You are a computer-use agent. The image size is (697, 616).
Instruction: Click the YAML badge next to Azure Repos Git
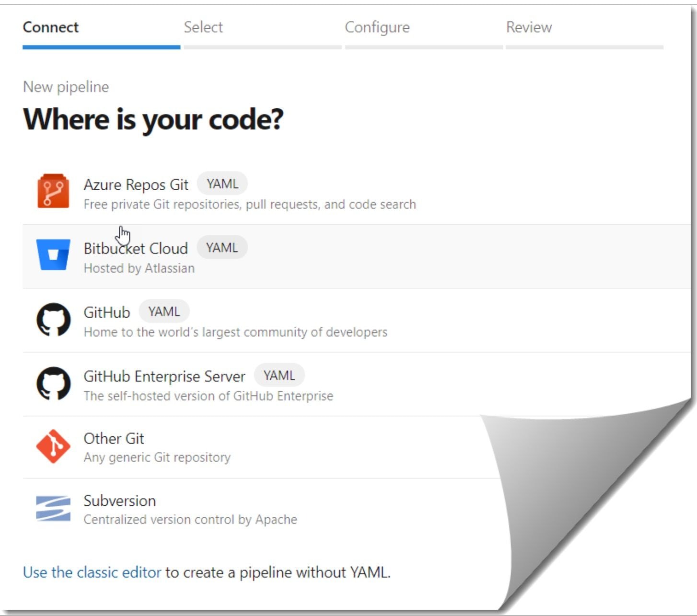pos(222,183)
